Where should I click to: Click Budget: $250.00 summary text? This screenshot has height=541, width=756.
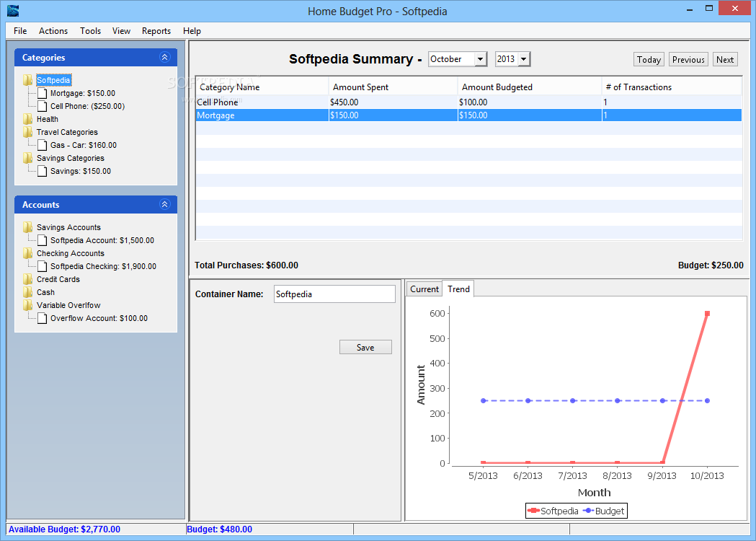click(x=711, y=265)
